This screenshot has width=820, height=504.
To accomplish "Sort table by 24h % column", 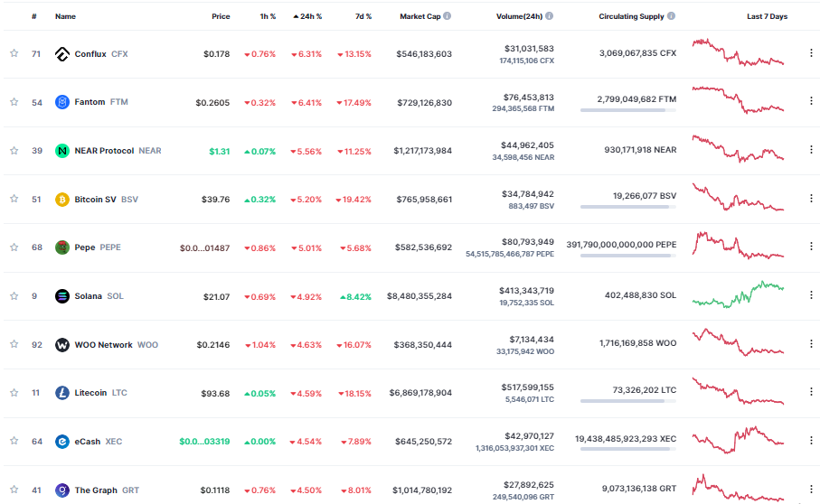I will pos(306,16).
